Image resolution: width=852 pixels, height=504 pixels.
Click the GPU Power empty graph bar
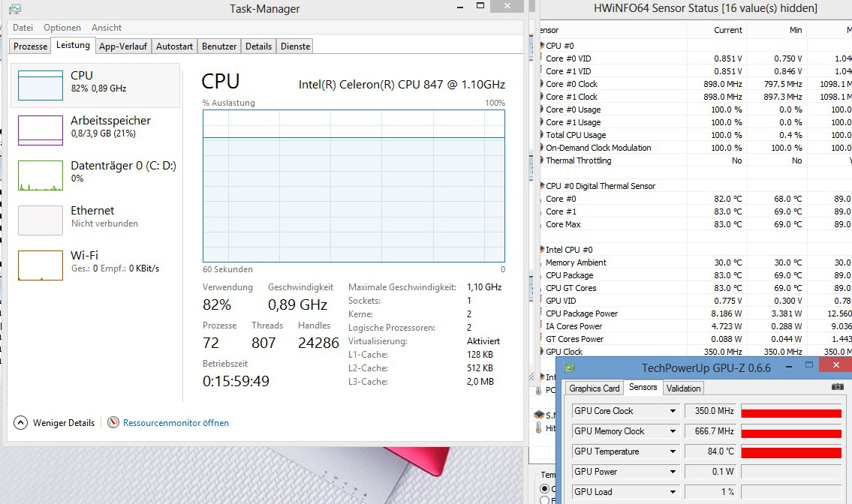(x=791, y=472)
